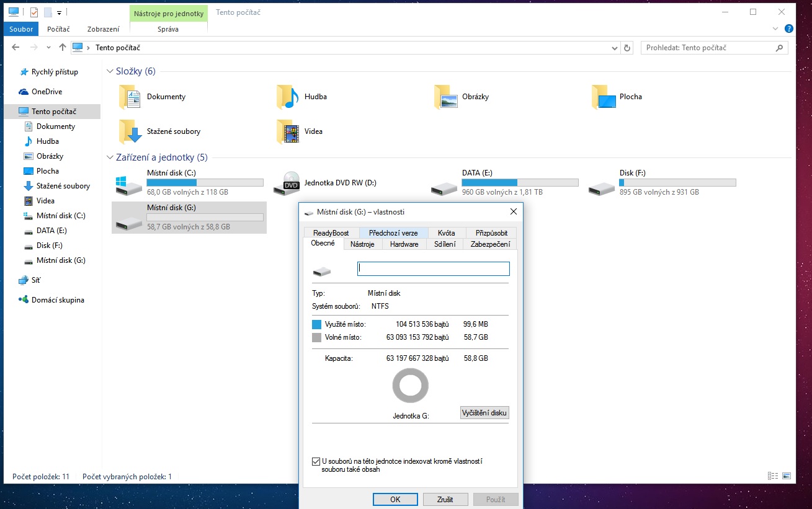
Task: Open the Stažené soubory folder icon
Action: 130,131
